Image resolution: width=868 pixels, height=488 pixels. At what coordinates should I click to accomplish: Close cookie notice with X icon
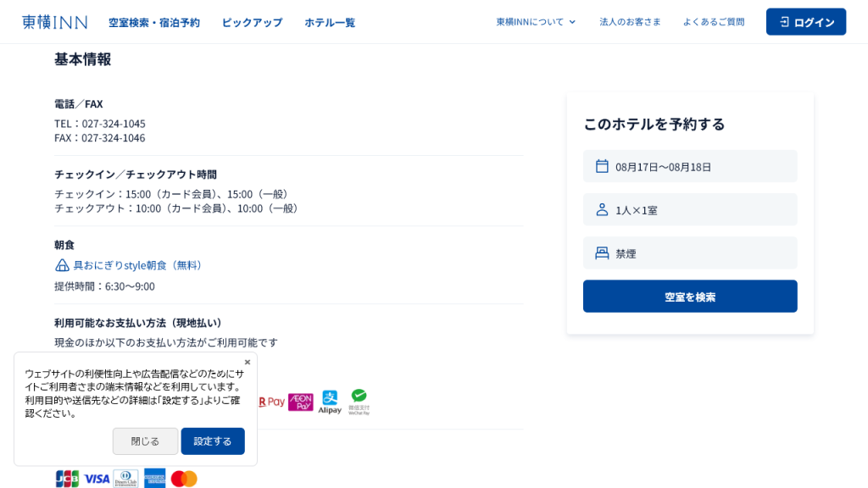(x=248, y=362)
